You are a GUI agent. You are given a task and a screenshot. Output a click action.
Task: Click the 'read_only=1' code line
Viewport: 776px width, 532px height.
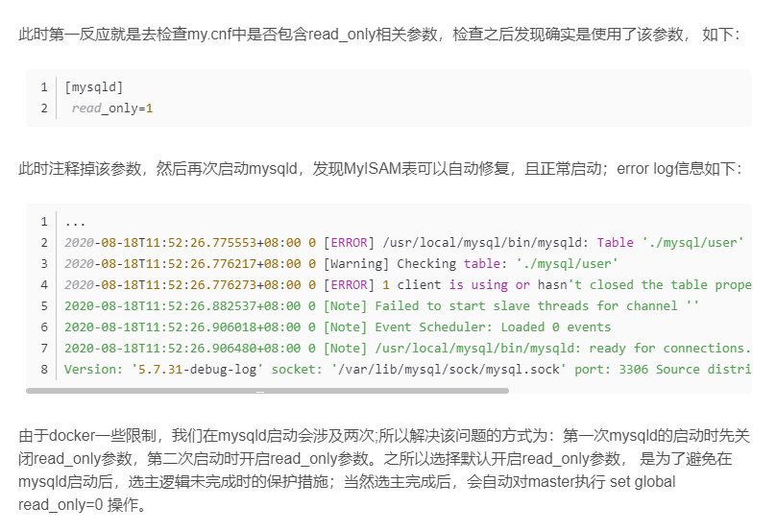[112, 109]
